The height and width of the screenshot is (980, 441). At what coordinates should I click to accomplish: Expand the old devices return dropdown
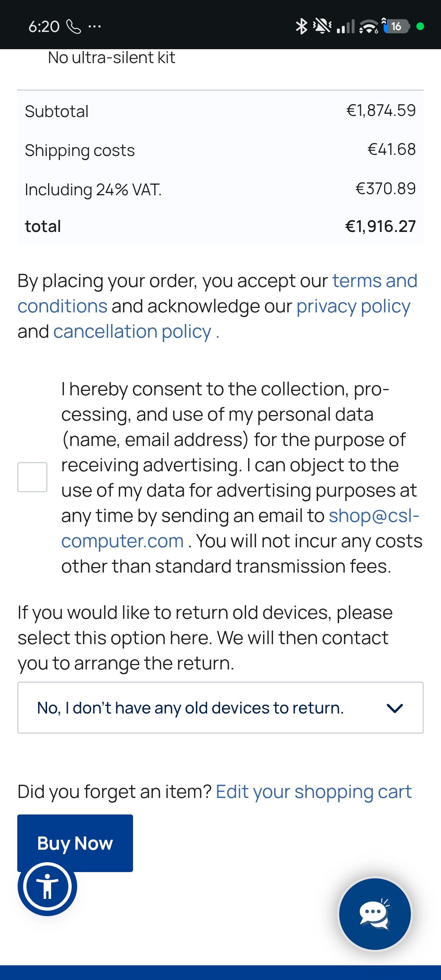click(220, 708)
